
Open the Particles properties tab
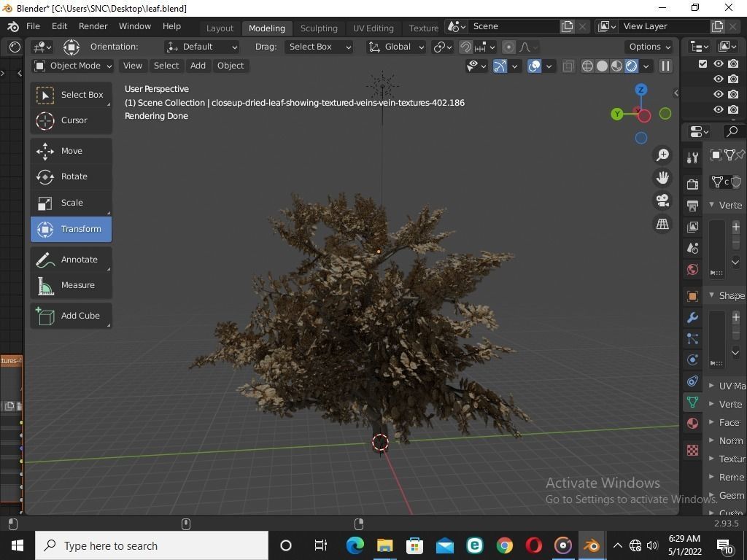click(x=692, y=338)
